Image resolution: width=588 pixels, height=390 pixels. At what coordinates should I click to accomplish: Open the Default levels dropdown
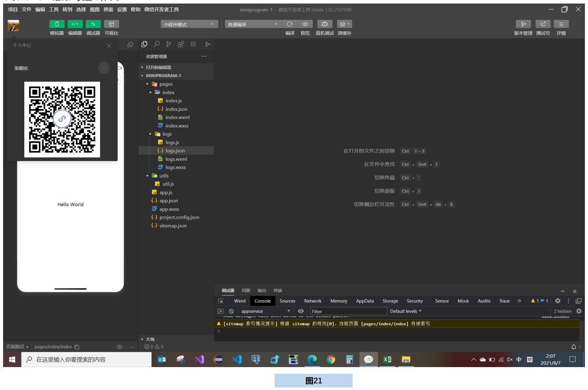(406, 311)
